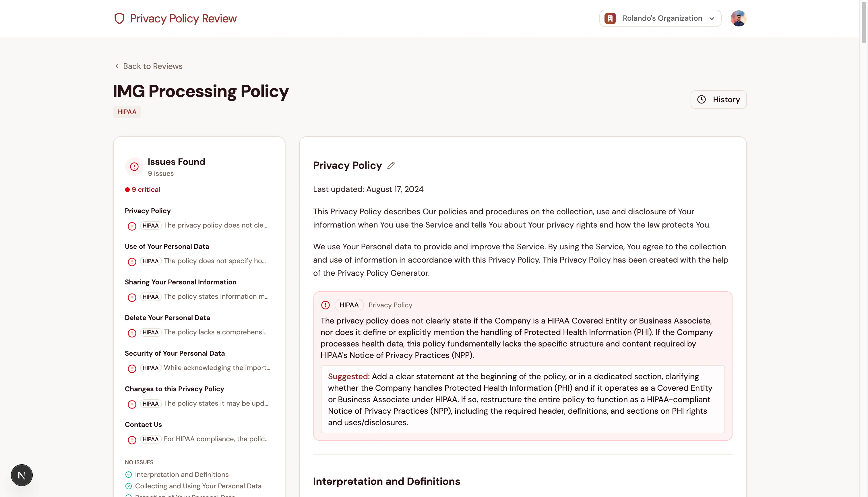Click the alert icon under Contact Us

(132, 440)
